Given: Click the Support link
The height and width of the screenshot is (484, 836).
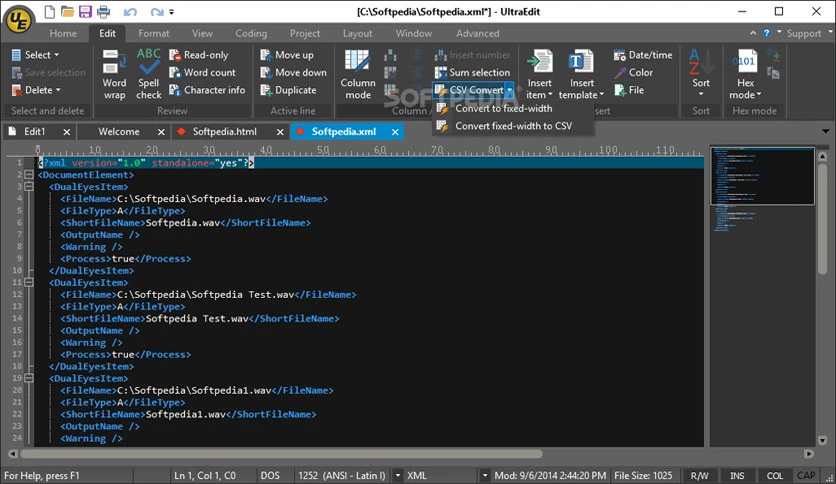Looking at the screenshot, I should click(803, 33).
